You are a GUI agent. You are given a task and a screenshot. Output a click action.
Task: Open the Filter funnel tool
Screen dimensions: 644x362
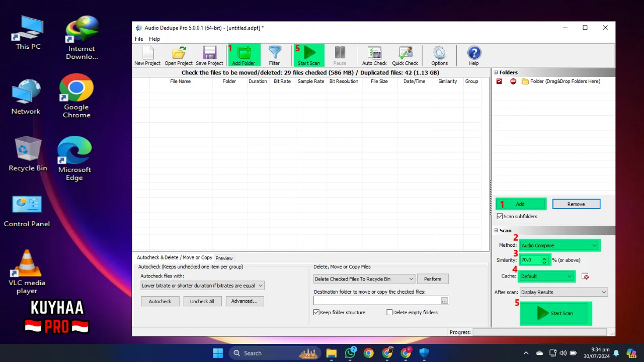(x=274, y=56)
